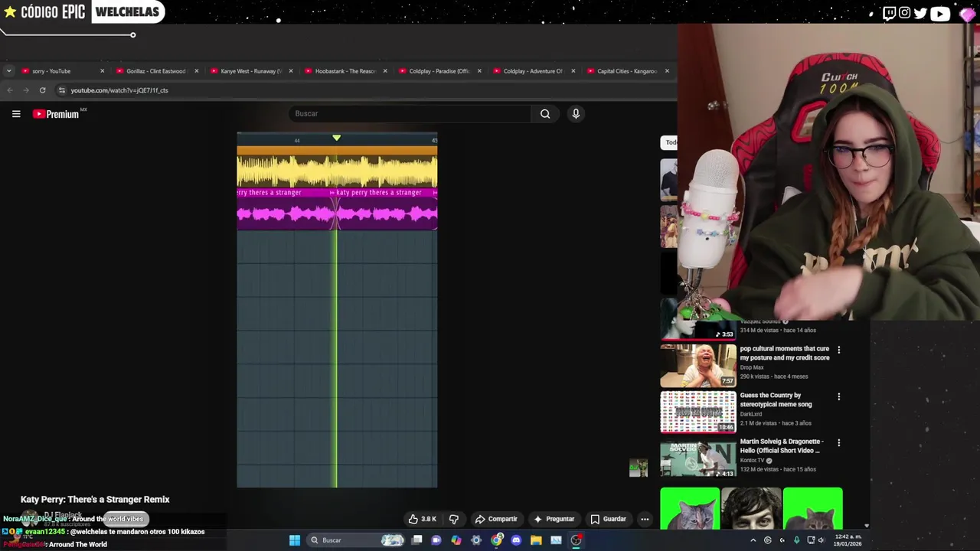Open Guess the Country by stereotypical title
This screenshot has width=980, height=551.
[x=776, y=399]
